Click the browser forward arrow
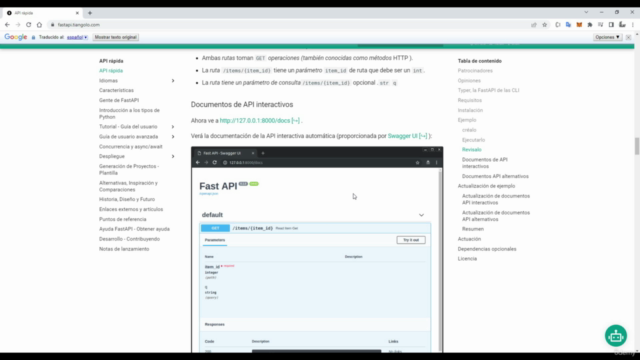Viewport: 640px width, 360px height. click(18, 25)
